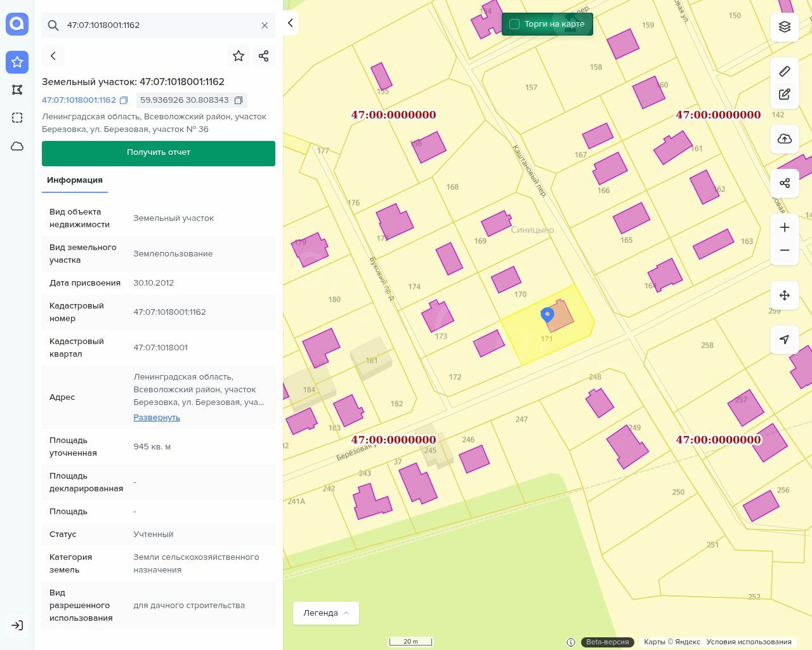Copy the coordinates 59.936926 30.808343
The image size is (812, 650).
(x=239, y=100)
